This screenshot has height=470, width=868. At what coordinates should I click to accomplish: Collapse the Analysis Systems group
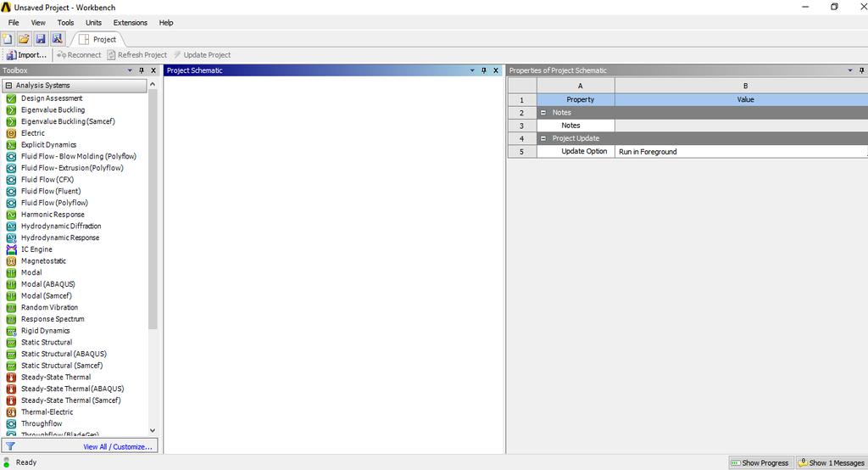[x=8, y=86]
